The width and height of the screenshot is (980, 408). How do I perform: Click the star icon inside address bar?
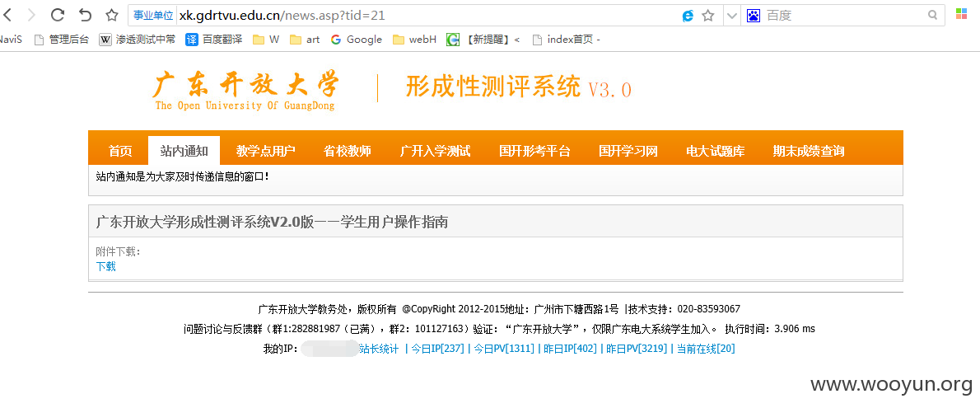click(708, 16)
